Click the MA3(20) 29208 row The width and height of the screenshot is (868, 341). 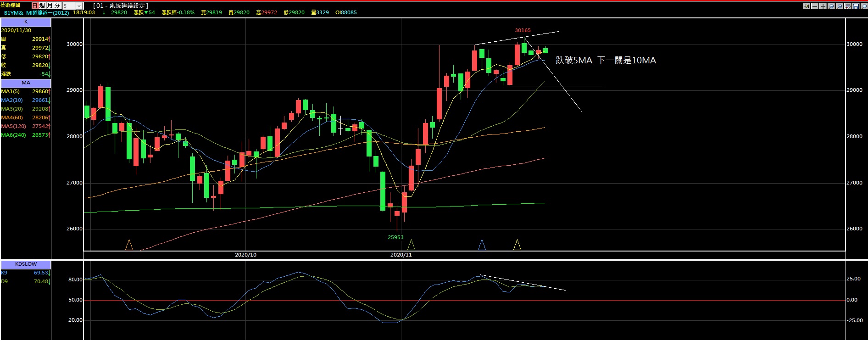pyautogui.click(x=26, y=109)
